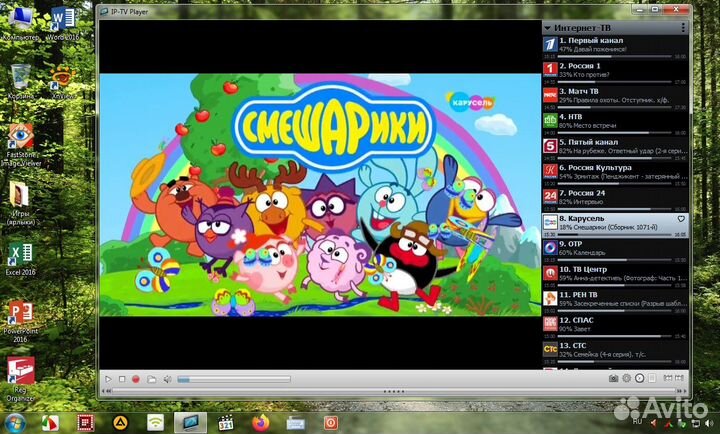Click the Первый канал logo icon
The width and height of the screenshot is (720, 434).
click(550, 45)
